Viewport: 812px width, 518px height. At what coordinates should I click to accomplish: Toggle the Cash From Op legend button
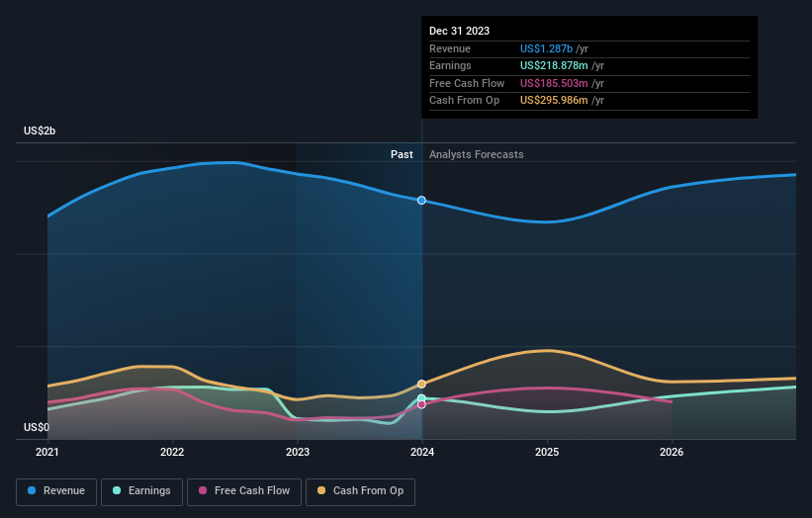(x=360, y=491)
